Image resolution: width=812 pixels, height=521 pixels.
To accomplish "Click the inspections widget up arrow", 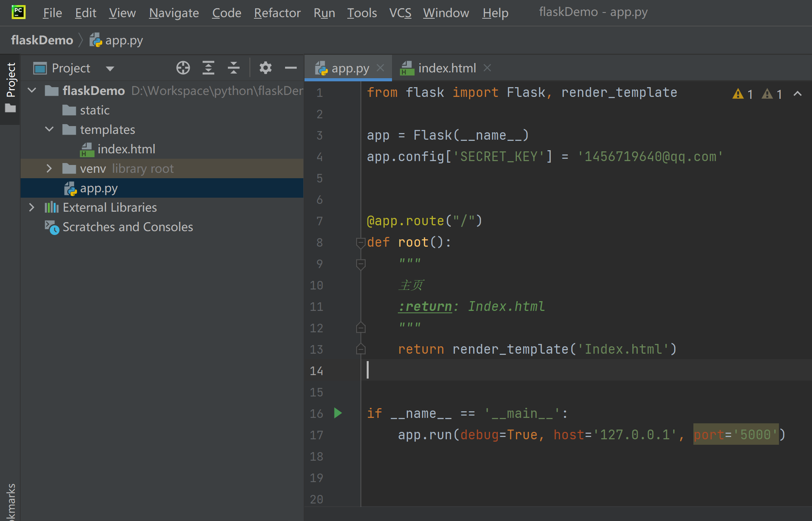I will [x=797, y=94].
